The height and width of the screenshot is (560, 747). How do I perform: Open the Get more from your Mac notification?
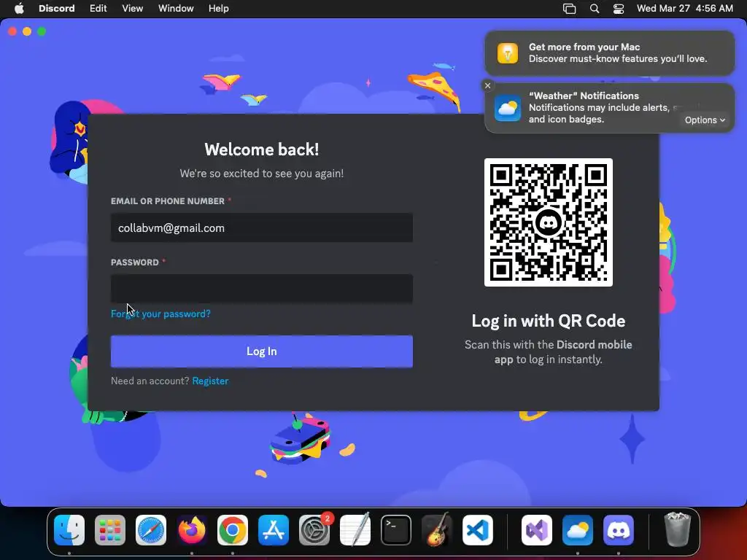pyautogui.click(x=609, y=52)
